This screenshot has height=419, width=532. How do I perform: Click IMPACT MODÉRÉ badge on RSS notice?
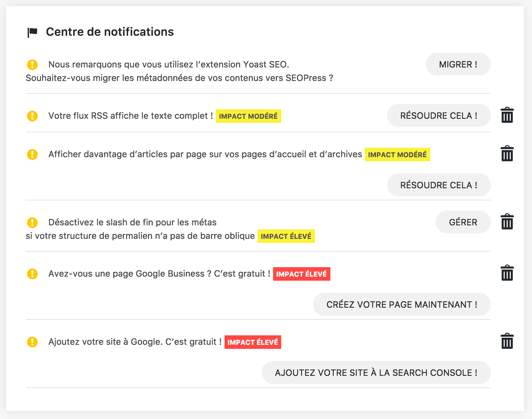pos(248,116)
